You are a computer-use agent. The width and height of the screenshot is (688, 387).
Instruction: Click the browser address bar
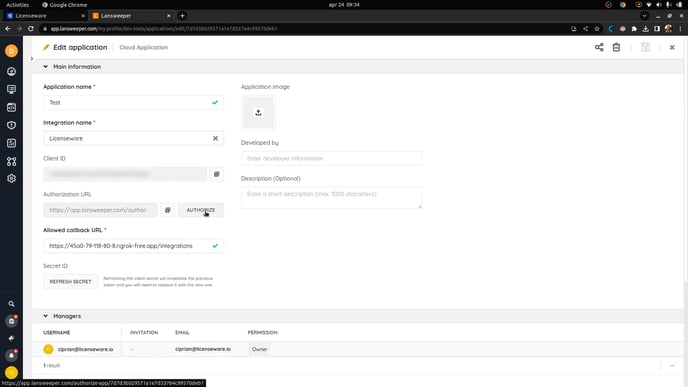[303, 29]
